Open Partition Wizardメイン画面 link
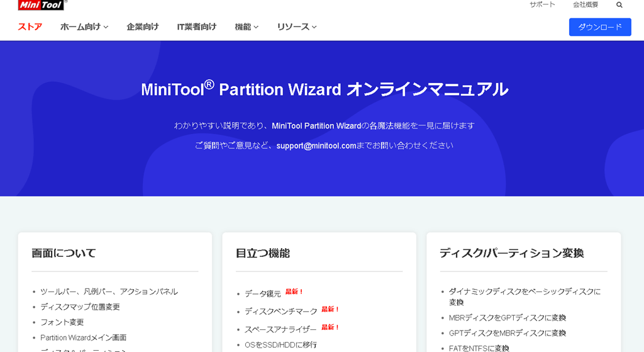 point(84,338)
